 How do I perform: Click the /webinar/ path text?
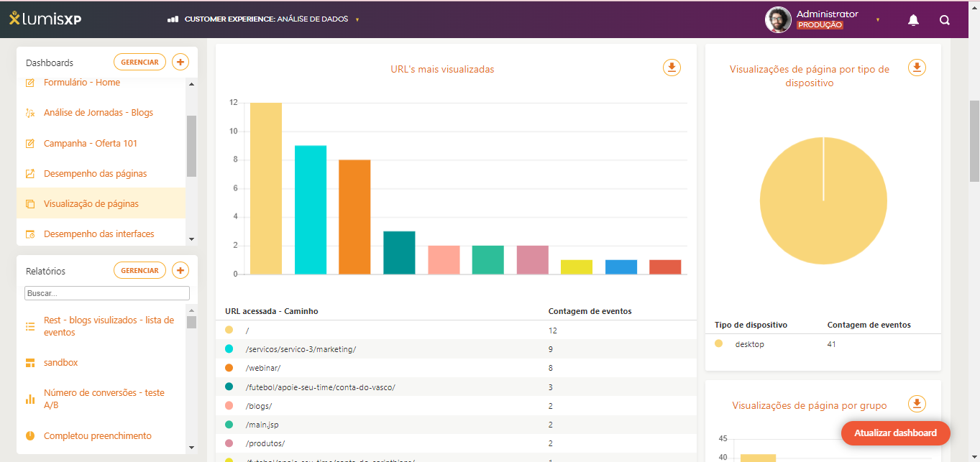[x=263, y=368]
